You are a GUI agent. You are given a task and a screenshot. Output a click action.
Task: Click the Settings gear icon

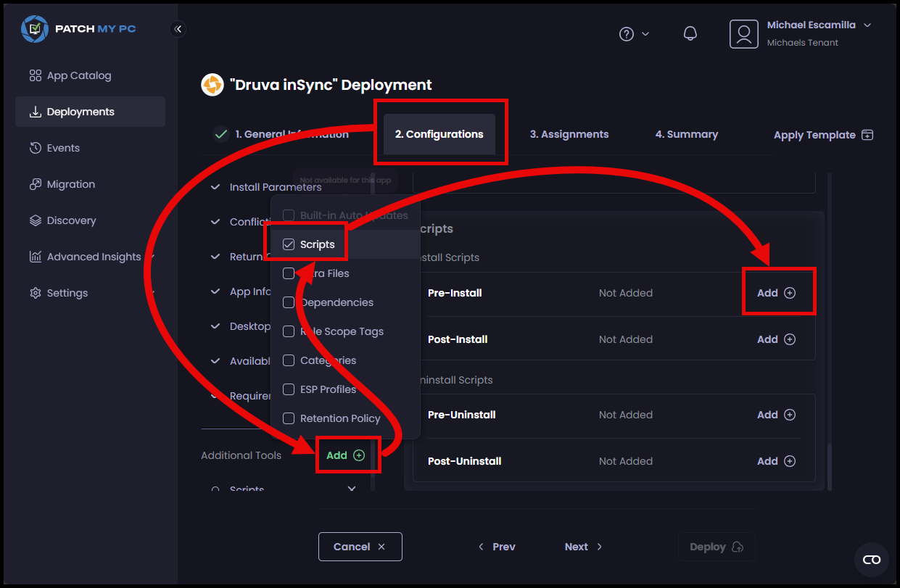coord(35,293)
